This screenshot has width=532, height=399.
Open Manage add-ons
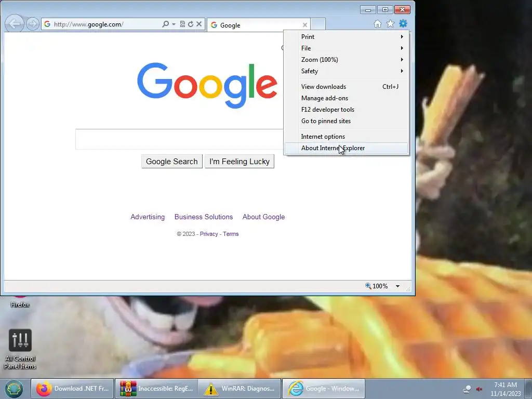[347, 98]
